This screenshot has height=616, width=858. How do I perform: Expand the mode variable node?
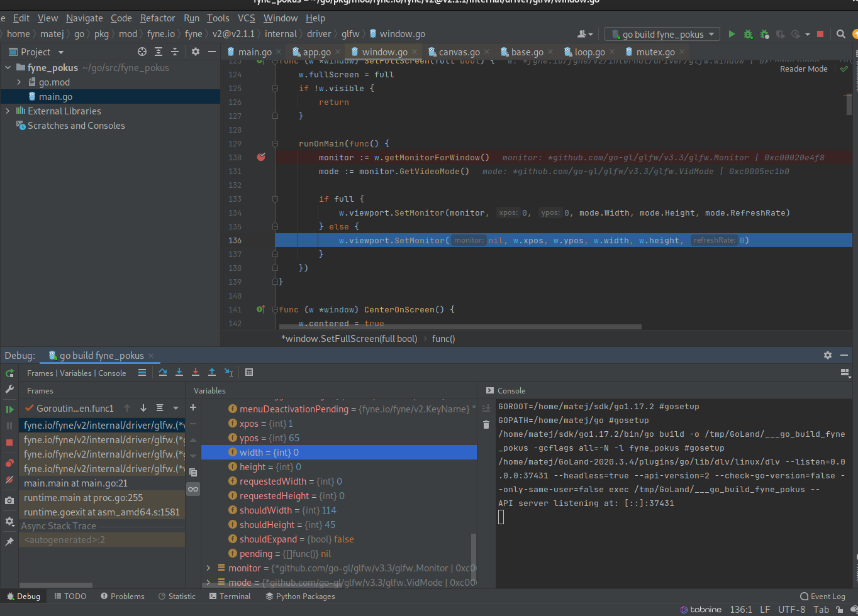[x=208, y=582]
